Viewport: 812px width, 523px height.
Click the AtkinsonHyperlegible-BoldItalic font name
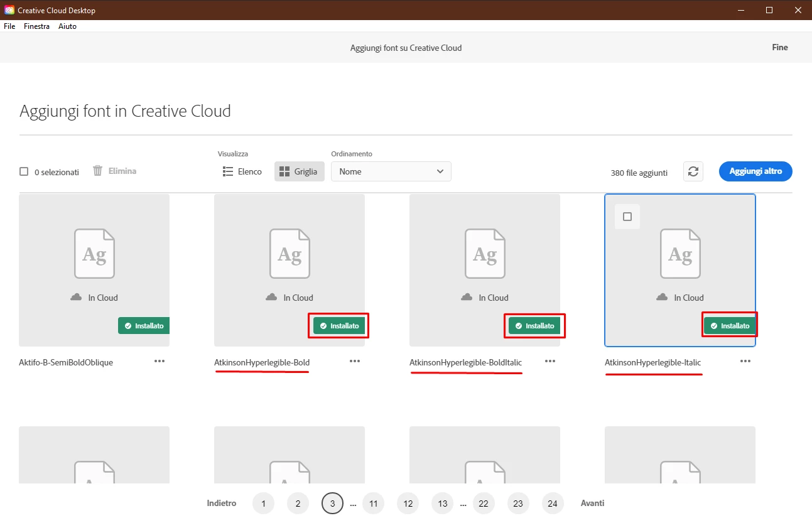[x=465, y=362]
